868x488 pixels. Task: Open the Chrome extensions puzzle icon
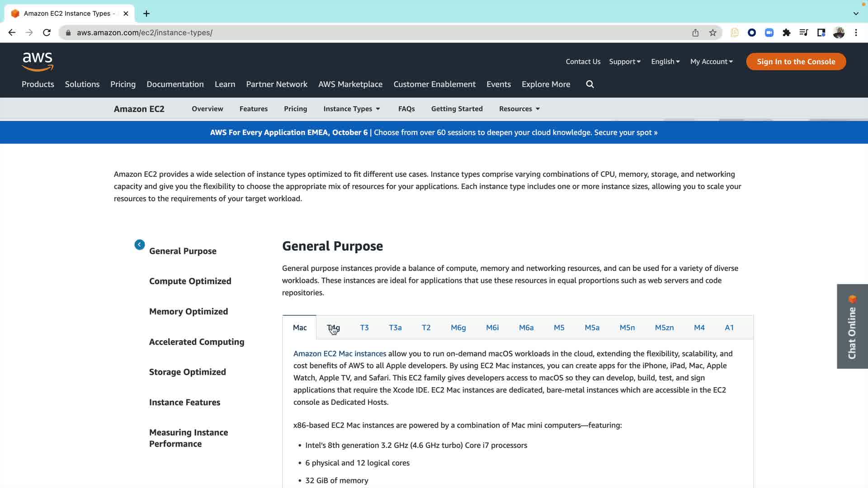[787, 33]
